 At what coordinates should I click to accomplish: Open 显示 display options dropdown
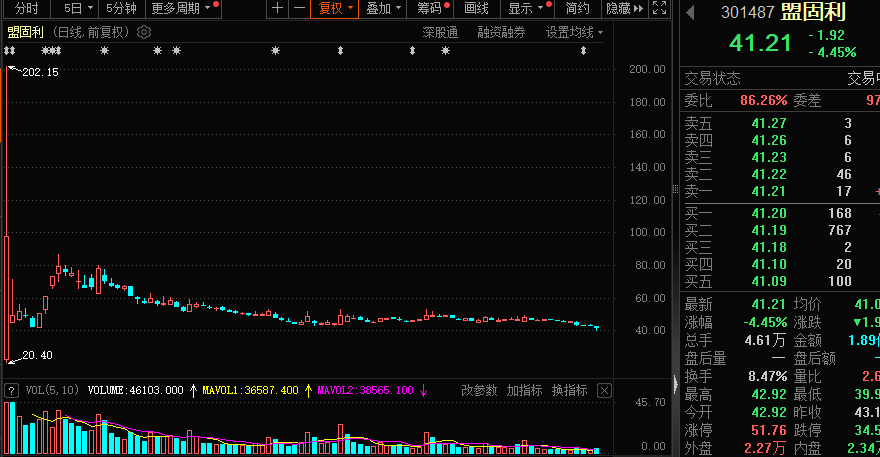(x=526, y=8)
